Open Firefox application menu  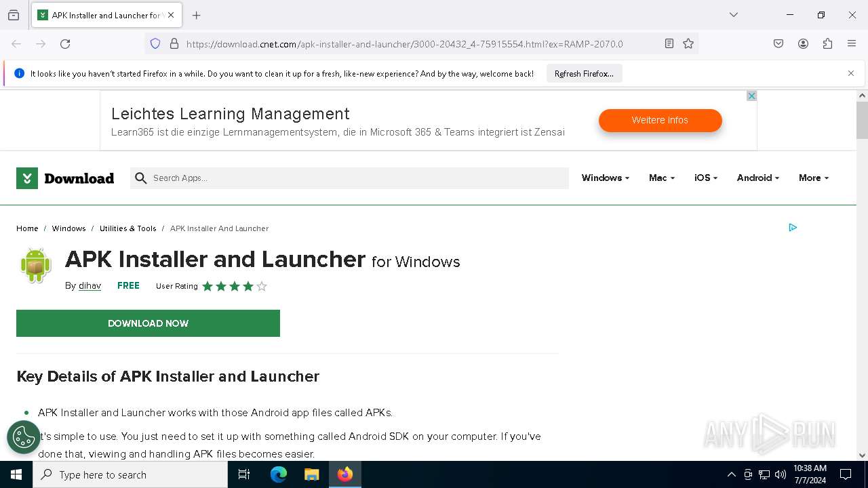852,44
